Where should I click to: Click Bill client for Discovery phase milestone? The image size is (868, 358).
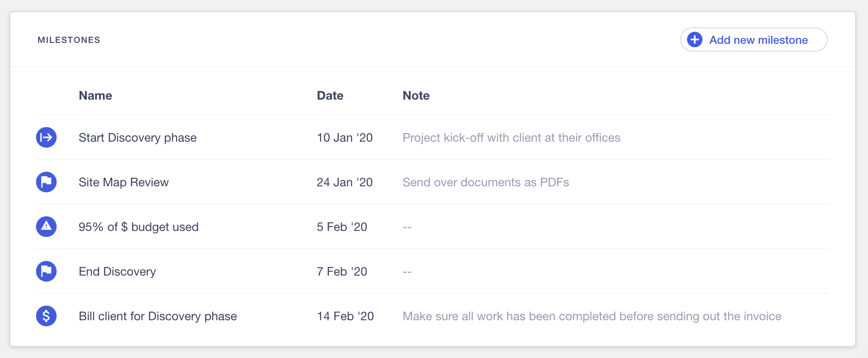[158, 316]
